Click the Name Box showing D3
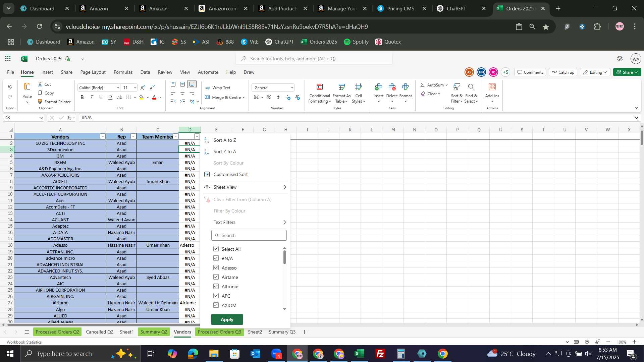This screenshot has height=362, width=644. (23, 118)
